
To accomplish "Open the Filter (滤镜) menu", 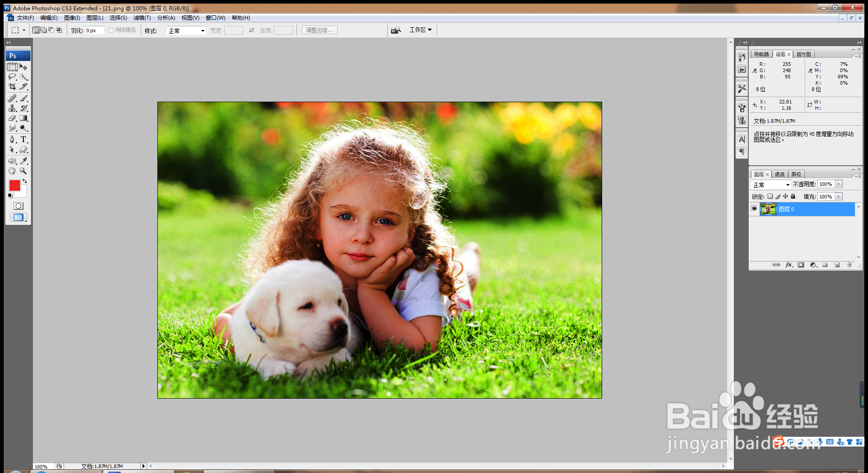I will pyautogui.click(x=142, y=18).
